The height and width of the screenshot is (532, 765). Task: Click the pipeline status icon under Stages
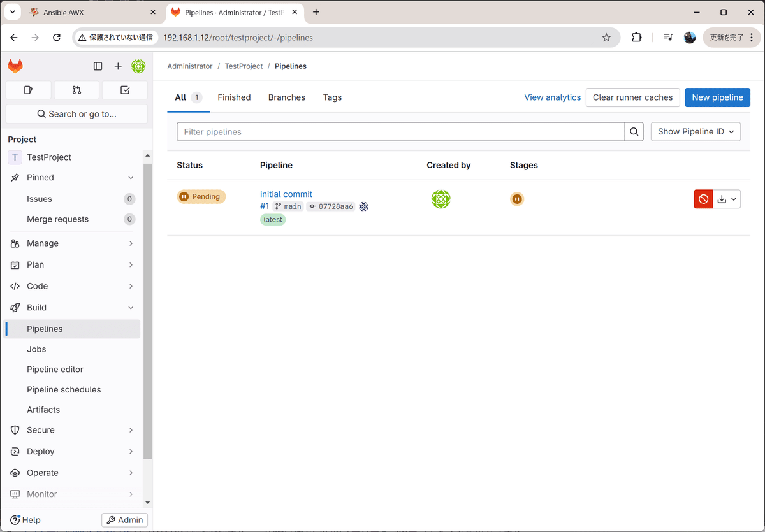(x=517, y=199)
